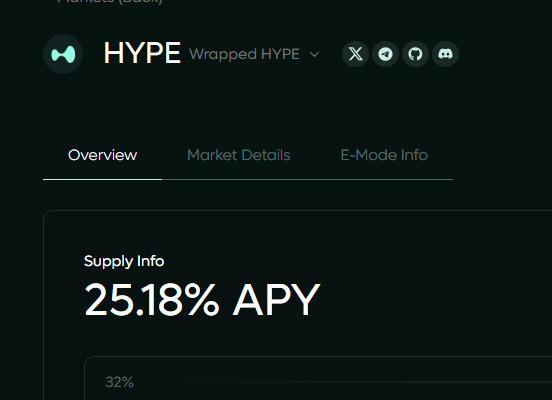
Task: Click the HYPE token title
Action: click(142, 53)
